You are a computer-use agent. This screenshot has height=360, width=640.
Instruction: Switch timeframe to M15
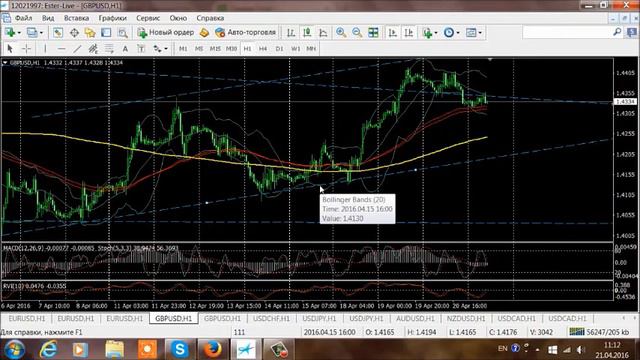pos(215,49)
